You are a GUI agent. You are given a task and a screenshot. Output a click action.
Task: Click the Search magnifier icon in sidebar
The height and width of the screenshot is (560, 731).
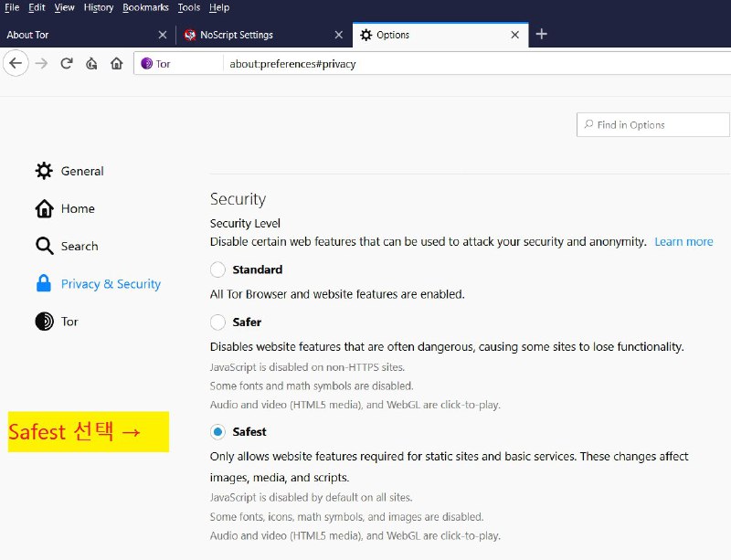coord(44,246)
